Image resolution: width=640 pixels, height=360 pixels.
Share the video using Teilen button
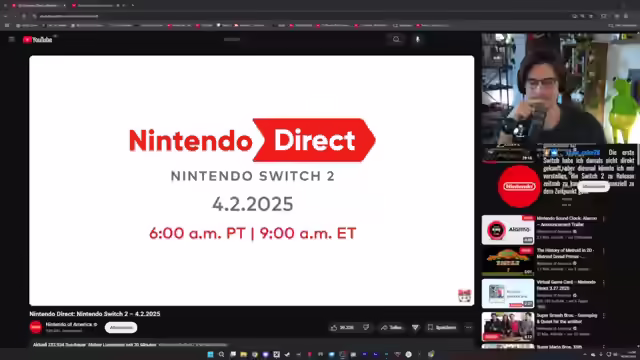pos(391,327)
